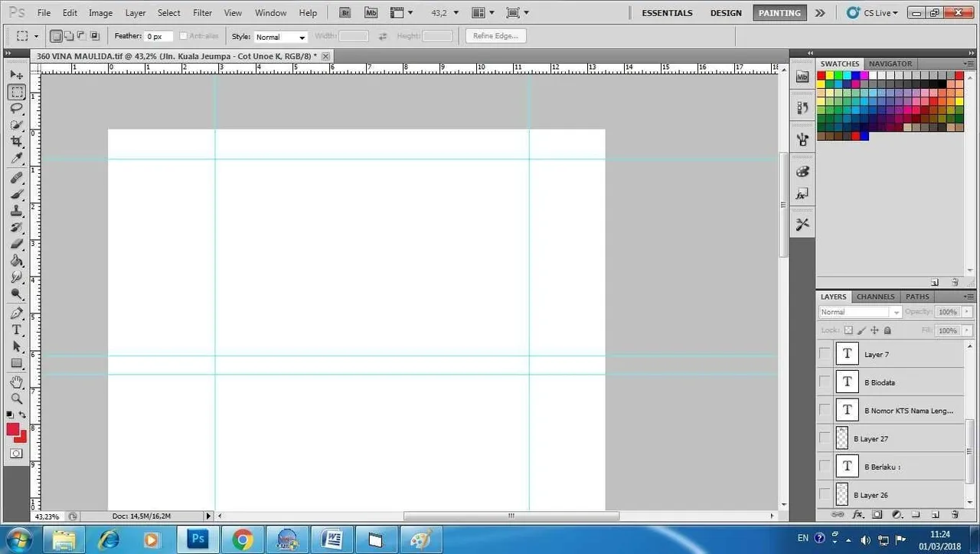Select the Pen tool
Image resolution: width=980 pixels, height=554 pixels.
16,313
